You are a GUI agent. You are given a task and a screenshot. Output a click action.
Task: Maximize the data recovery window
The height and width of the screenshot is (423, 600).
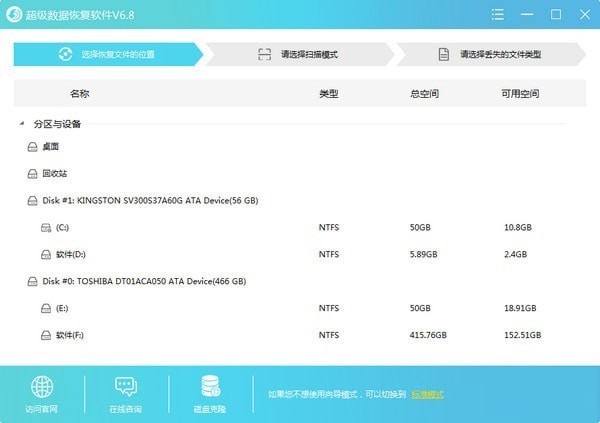[556, 15]
